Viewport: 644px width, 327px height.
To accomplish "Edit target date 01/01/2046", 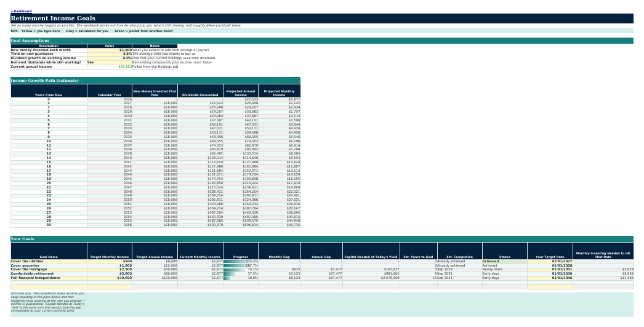I will pyautogui.click(x=550, y=278).
